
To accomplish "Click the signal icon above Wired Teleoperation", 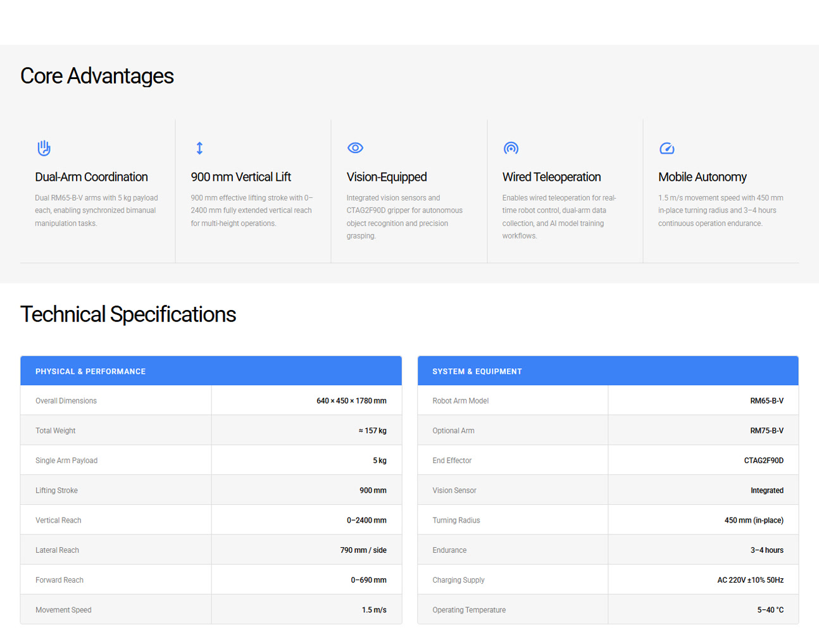I will (x=511, y=148).
